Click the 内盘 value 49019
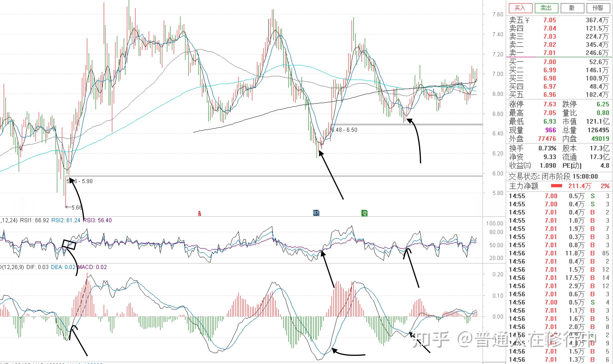 pyautogui.click(x=600, y=139)
